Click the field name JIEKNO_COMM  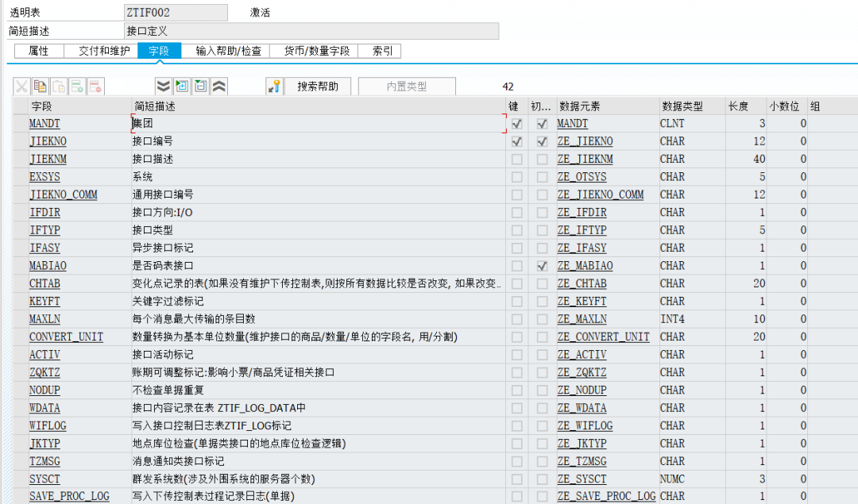click(64, 194)
